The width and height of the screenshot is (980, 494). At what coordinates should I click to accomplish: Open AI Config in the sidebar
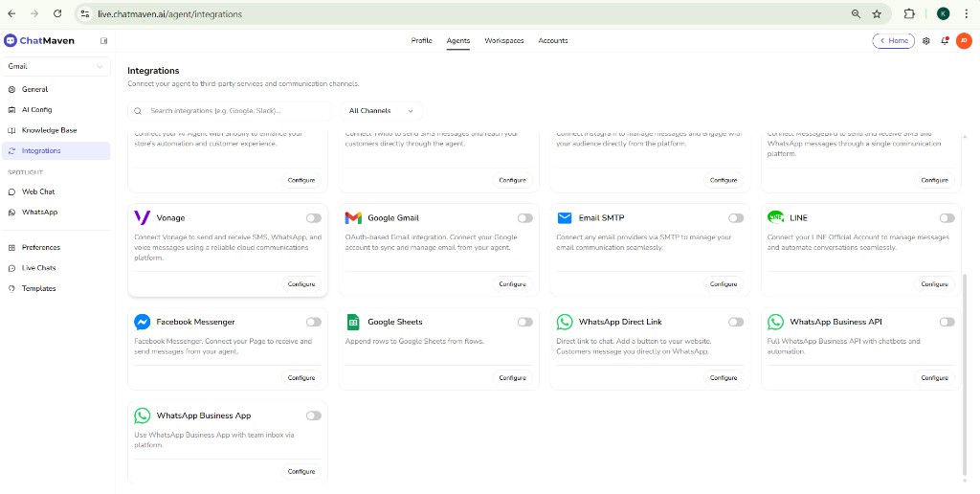[56, 110]
